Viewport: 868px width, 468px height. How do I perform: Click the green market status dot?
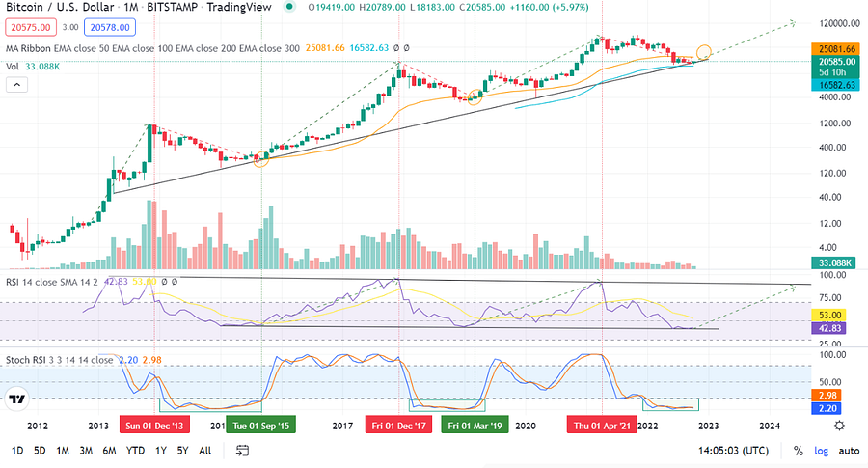[x=289, y=7]
